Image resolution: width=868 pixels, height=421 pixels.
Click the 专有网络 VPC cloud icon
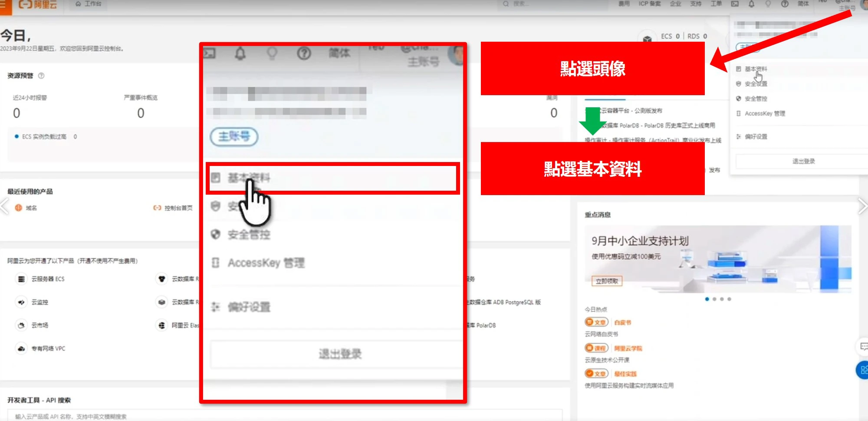coord(21,348)
